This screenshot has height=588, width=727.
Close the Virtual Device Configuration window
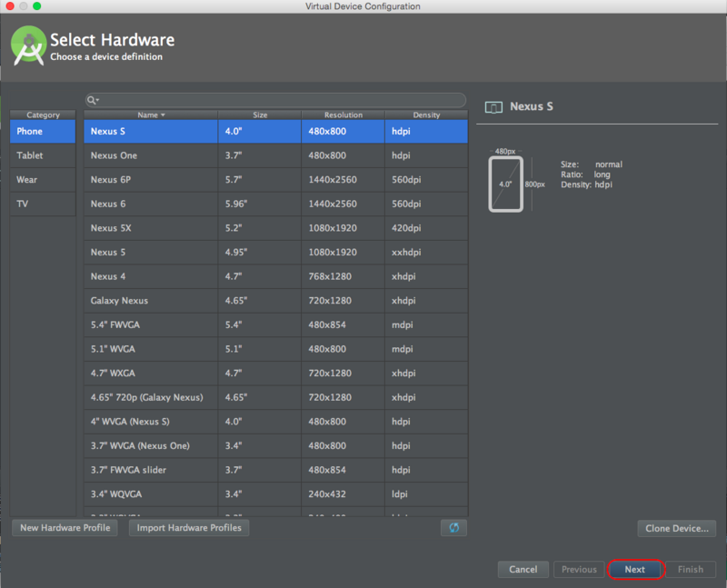pyautogui.click(x=10, y=6)
